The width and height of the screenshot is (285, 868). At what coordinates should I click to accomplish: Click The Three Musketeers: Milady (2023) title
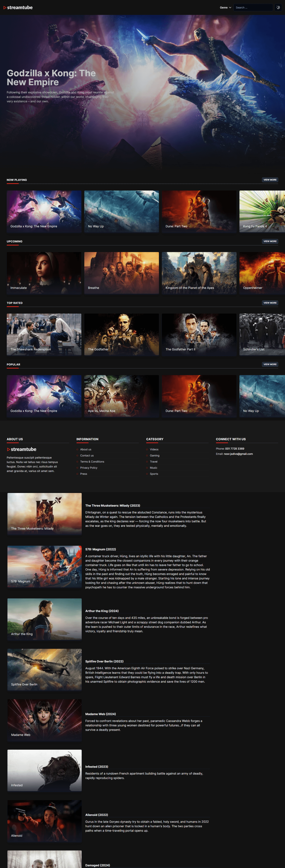point(113,505)
